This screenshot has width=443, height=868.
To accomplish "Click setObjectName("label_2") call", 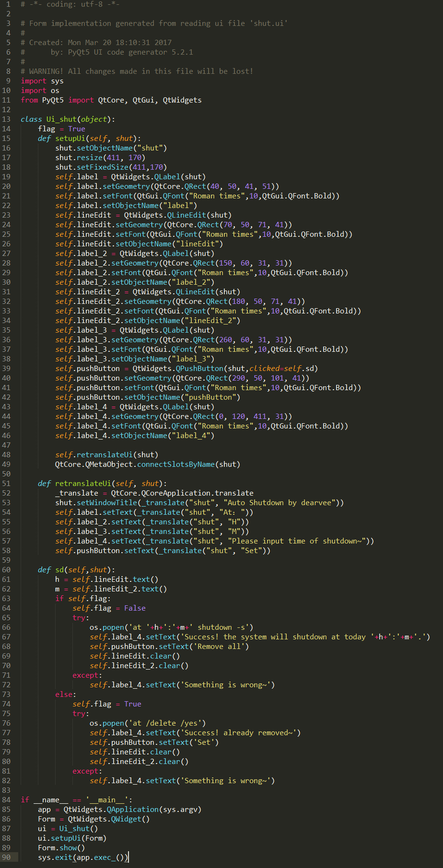I will 163,282.
